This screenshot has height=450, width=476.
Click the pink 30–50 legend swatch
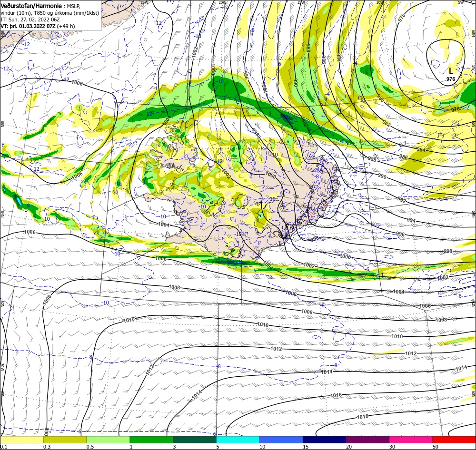[x=411, y=440]
